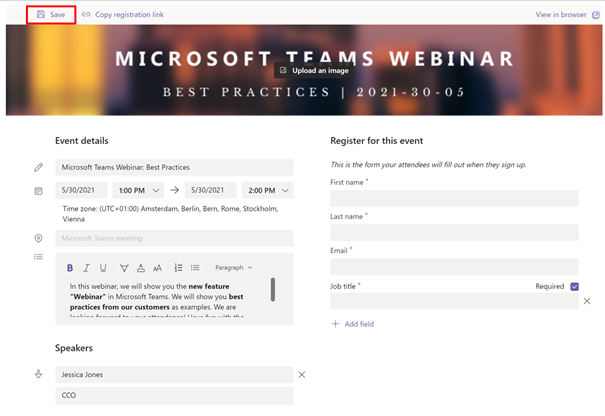Apply underline formatting
The image size is (605, 416).
click(103, 268)
